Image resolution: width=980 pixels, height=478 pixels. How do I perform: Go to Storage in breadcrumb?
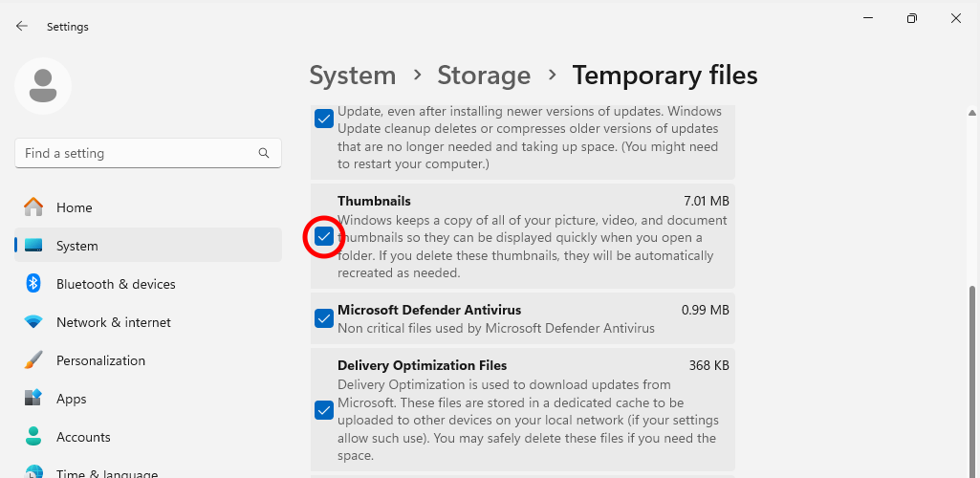click(484, 76)
